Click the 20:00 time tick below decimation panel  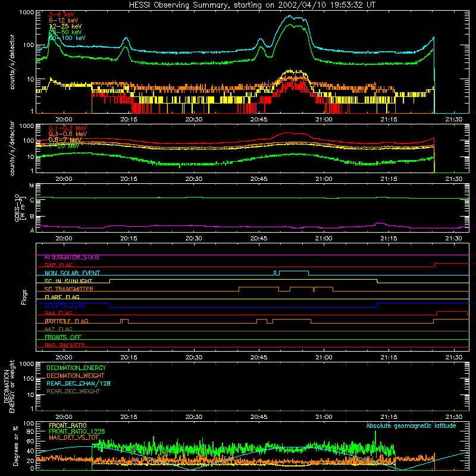tap(64, 417)
